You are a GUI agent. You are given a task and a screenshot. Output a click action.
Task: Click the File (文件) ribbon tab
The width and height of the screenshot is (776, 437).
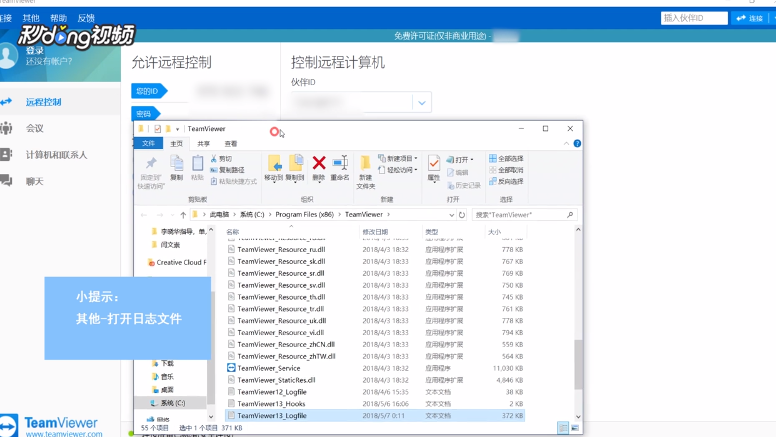tap(148, 144)
